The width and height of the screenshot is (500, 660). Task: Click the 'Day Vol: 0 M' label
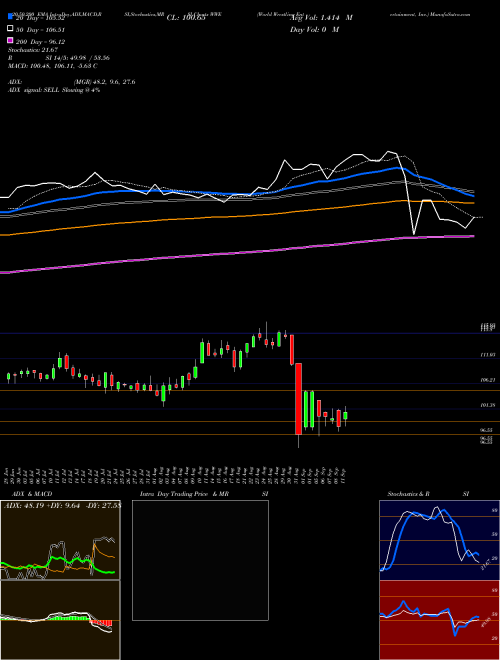point(314,29)
